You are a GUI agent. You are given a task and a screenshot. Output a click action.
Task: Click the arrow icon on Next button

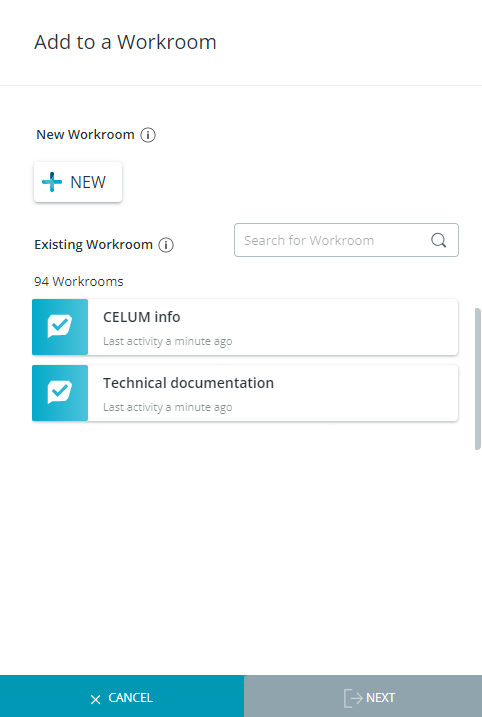(x=353, y=698)
